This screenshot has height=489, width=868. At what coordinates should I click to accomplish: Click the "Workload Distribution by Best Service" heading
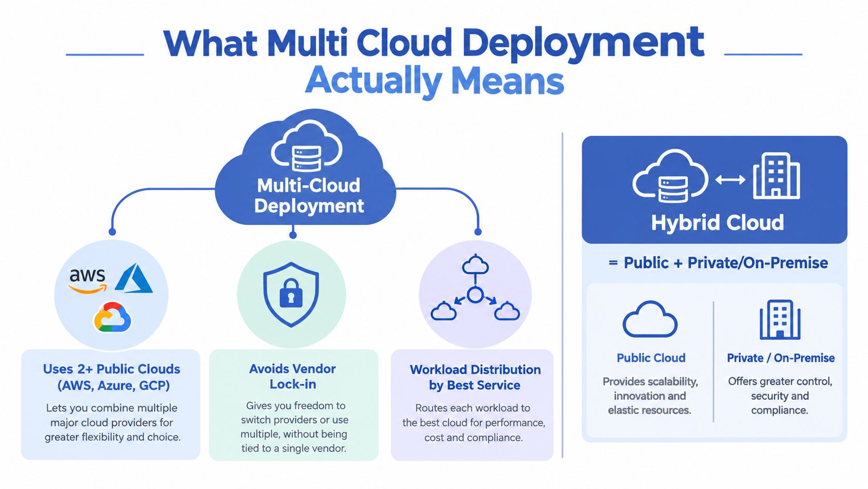coord(475,377)
